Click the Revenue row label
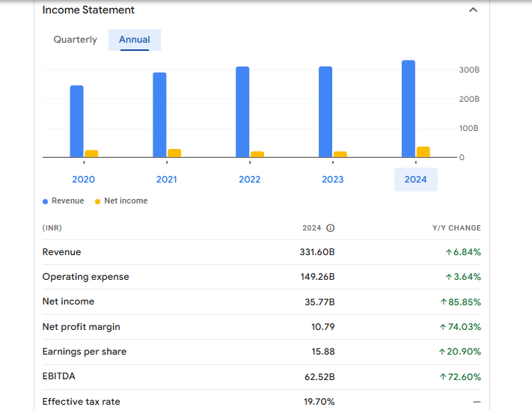The width and height of the screenshot is (532, 410). click(61, 252)
